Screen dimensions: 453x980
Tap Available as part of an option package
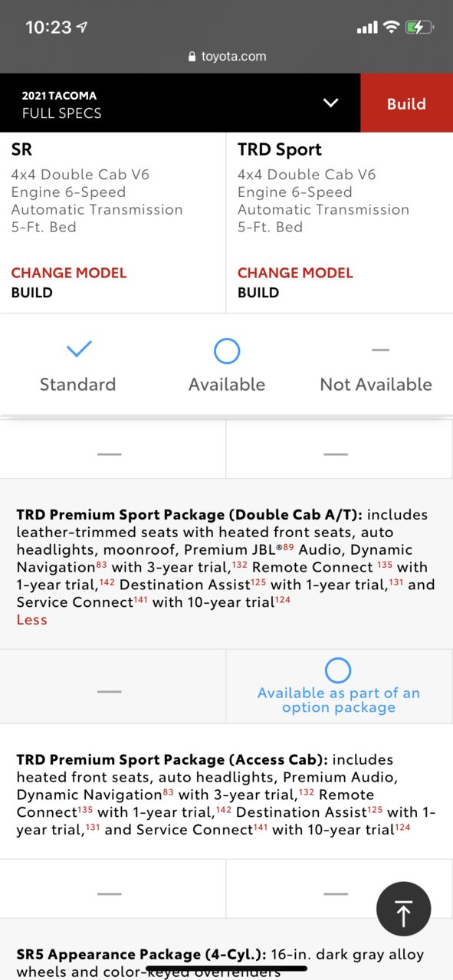point(339,700)
